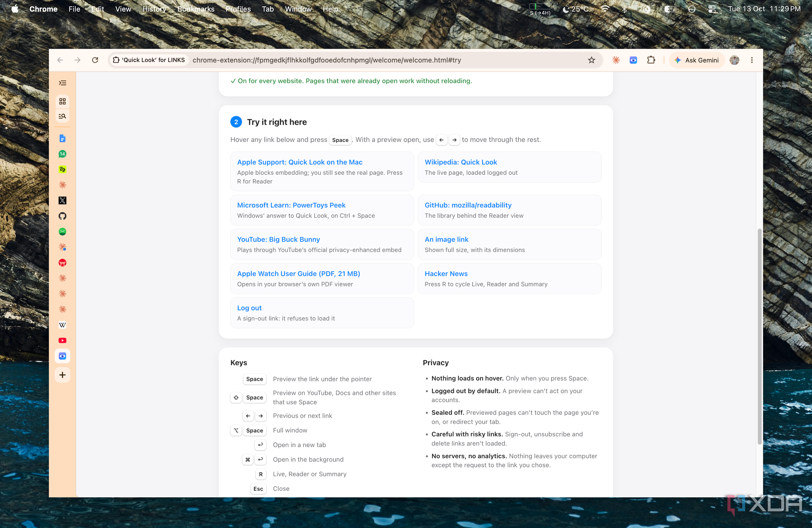Add new item with sidebar plus button
The height and width of the screenshot is (528, 812).
62,375
